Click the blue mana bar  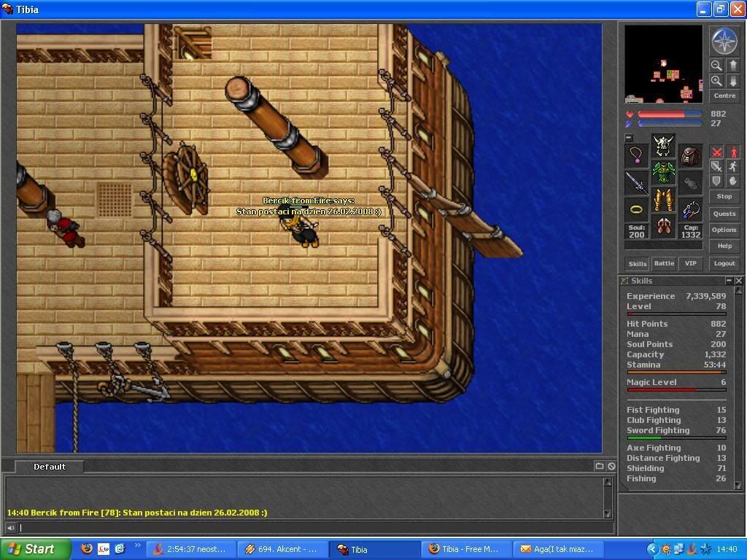point(670,123)
